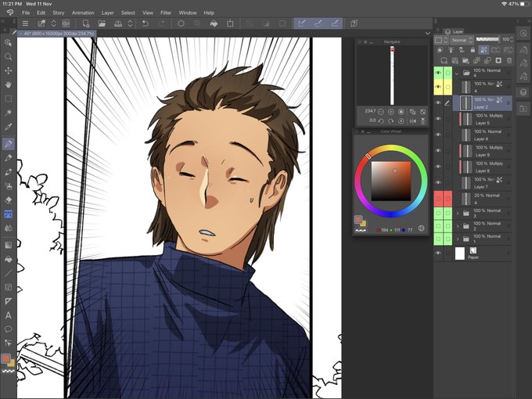The image size is (532, 399).
Task: Toggle Lock transparent pixels highlighted icon
Action: coord(483,50)
